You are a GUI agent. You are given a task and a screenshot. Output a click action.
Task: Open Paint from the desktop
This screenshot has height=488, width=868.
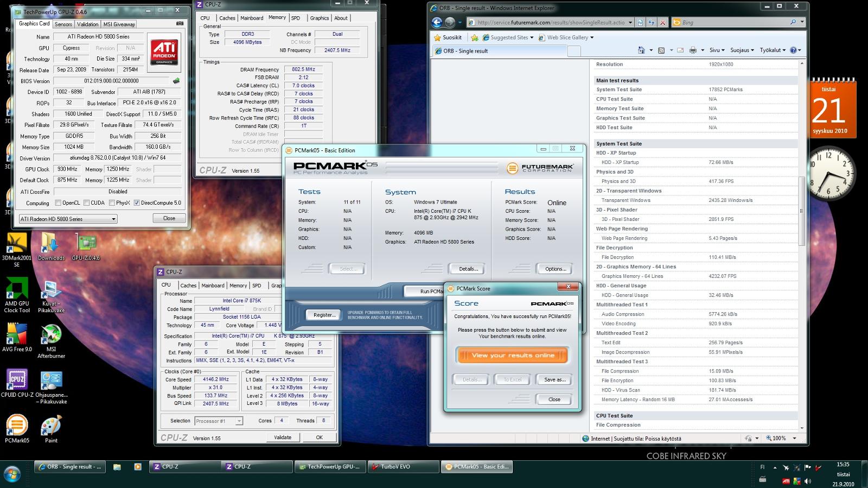point(51,429)
